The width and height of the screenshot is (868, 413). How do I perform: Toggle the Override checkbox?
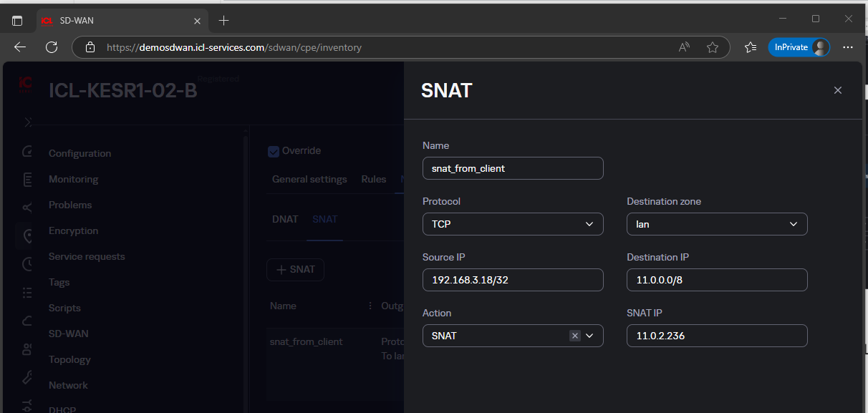point(273,151)
